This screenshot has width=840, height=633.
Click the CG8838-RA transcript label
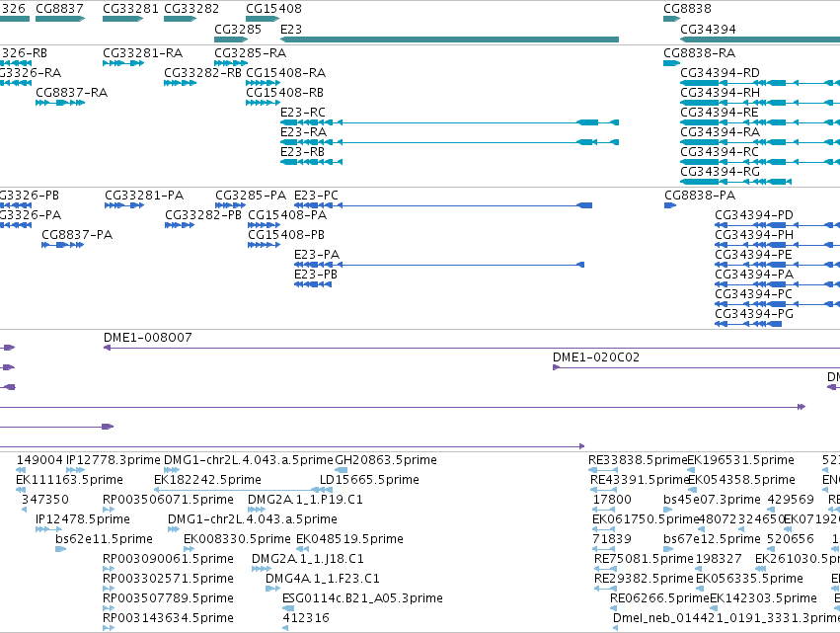click(699, 53)
